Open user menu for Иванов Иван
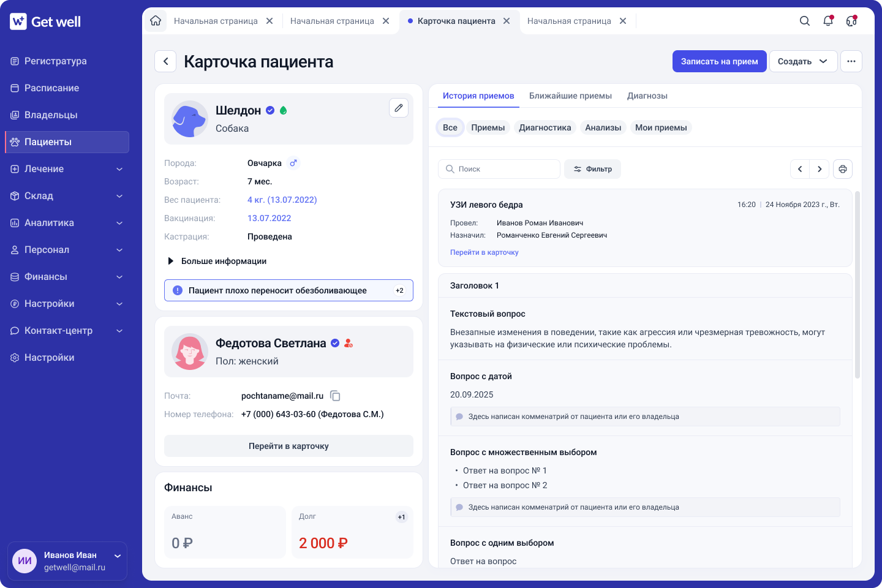This screenshot has width=882, height=588. [x=67, y=561]
